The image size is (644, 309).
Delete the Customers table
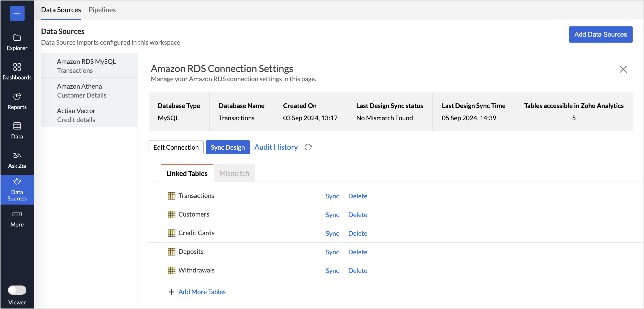358,215
